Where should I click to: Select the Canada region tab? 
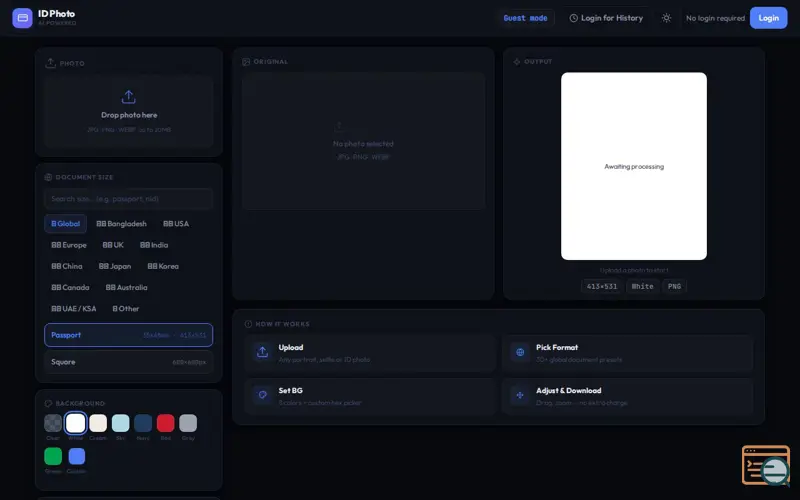[70, 287]
